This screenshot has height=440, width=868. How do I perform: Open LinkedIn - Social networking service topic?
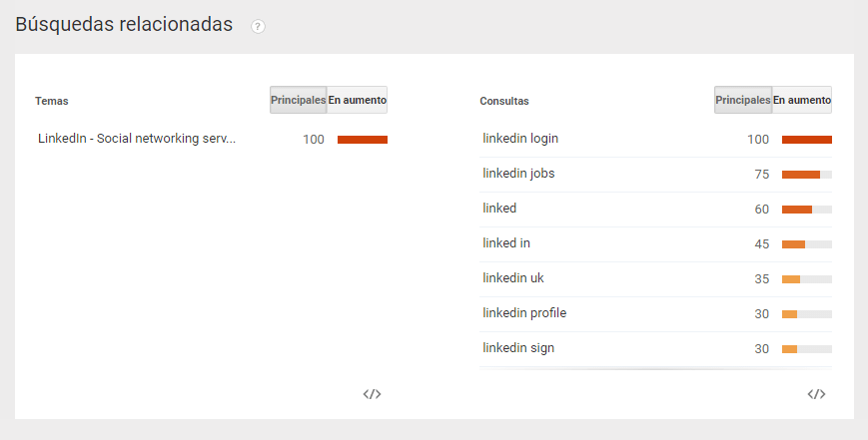(x=137, y=139)
